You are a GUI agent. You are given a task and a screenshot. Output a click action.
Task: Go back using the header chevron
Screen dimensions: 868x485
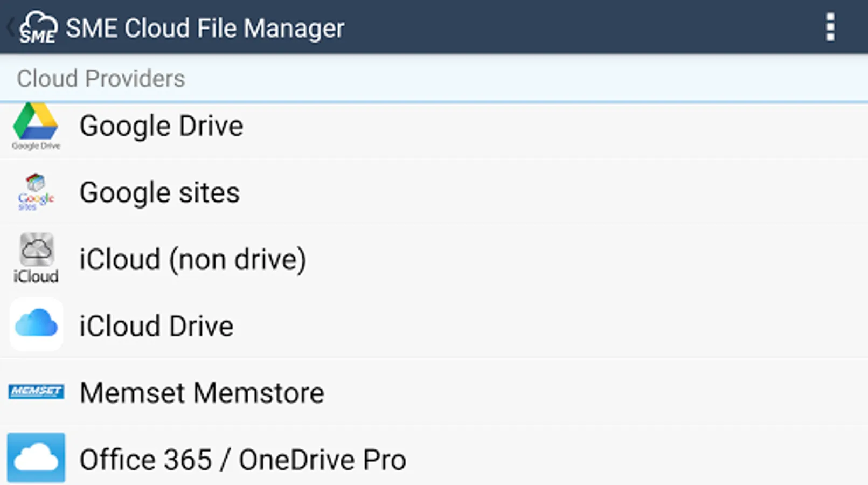click(x=10, y=27)
